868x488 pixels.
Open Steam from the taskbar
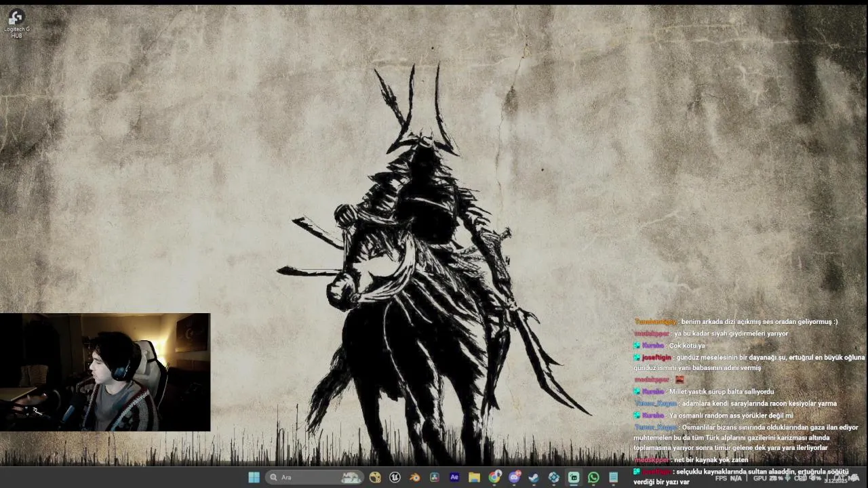coord(534,477)
